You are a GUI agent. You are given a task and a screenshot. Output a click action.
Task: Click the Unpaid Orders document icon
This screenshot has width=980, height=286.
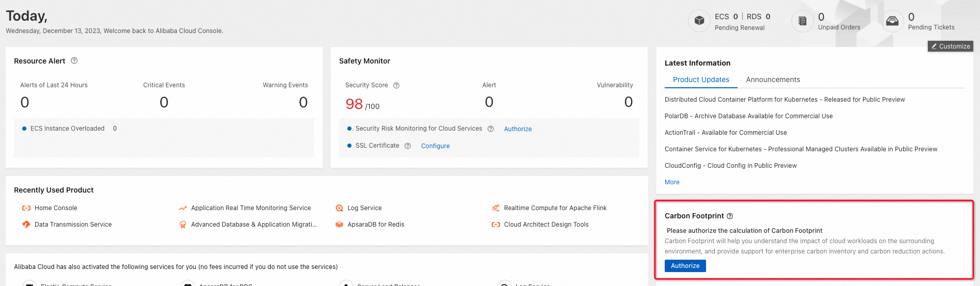pyautogui.click(x=802, y=21)
